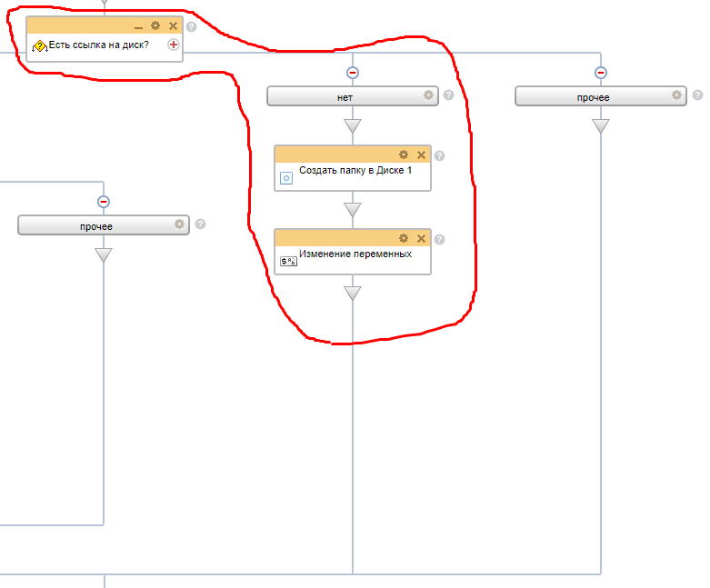Collapse the left 'прочее' branch
The height and width of the screenshot is (588, 710).
tap(104, 202)
